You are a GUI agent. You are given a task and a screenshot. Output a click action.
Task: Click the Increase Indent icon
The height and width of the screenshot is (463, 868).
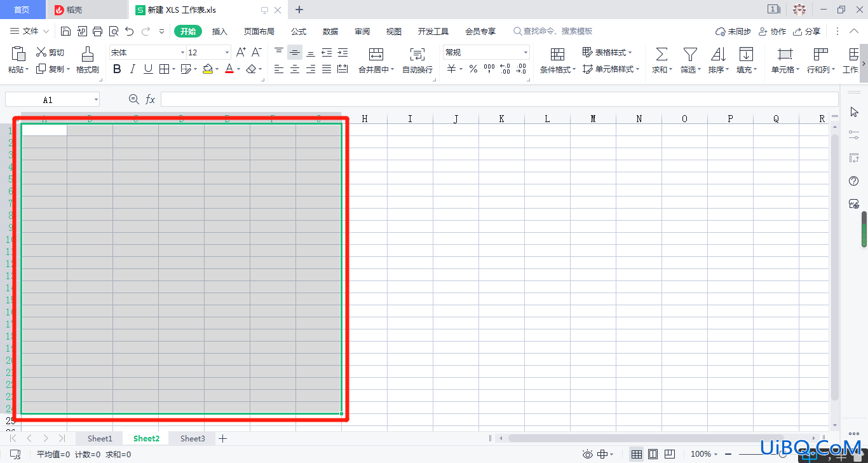pyautogui.click(x=342, y=53)
